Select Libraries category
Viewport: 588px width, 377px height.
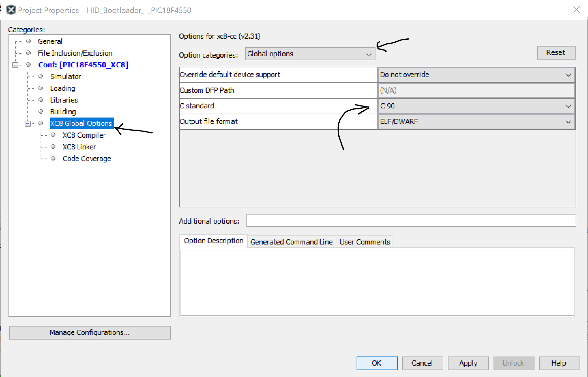64,100
